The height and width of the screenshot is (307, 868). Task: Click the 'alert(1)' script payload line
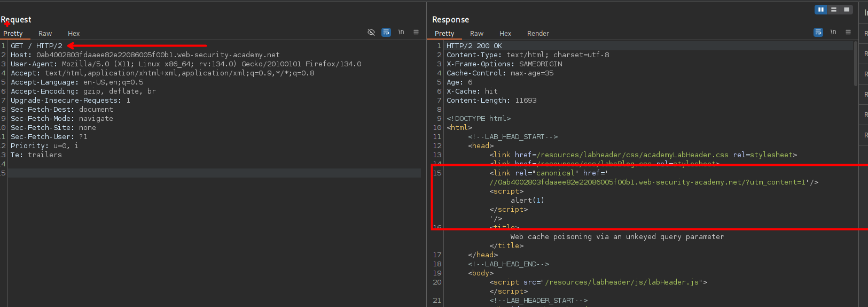[527, 201]
